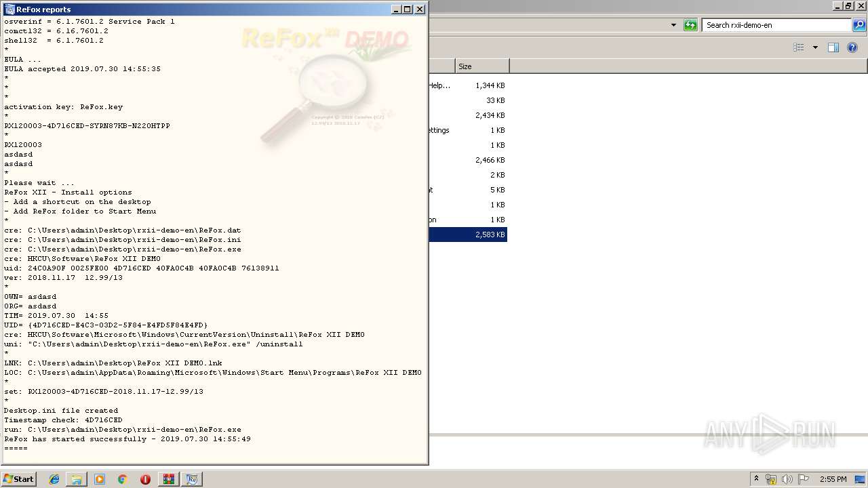
Task: Select the file sized 5 KB
Action: [467, 190]
